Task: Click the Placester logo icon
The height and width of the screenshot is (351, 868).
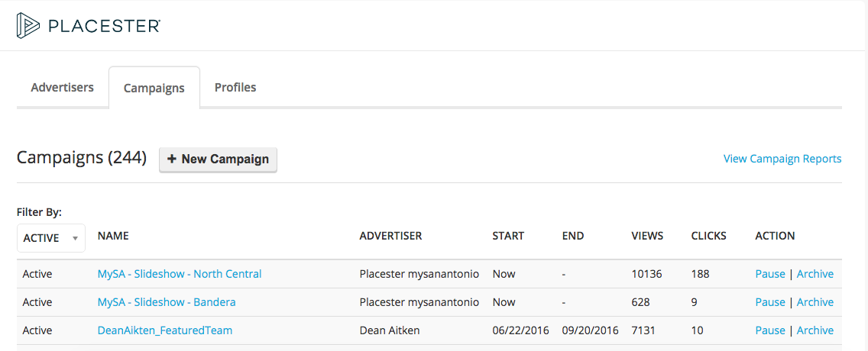Action: click(x=28, y=25)
